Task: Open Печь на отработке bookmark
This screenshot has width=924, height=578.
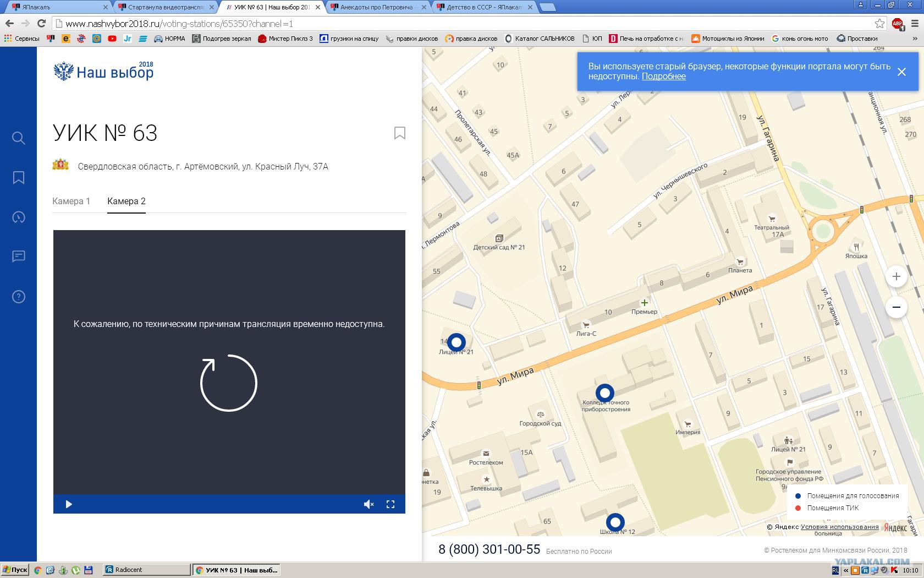Action: pyautogui.click(x=646, y=39)
